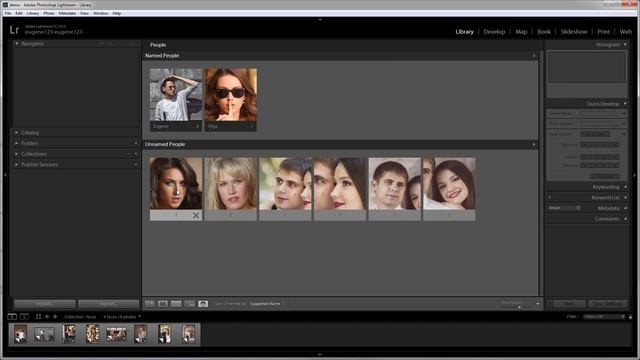Viewport: 640px width, 360px height.
Task: Go forward using the filmstrip right arrow
Action: tap(55, 317)
